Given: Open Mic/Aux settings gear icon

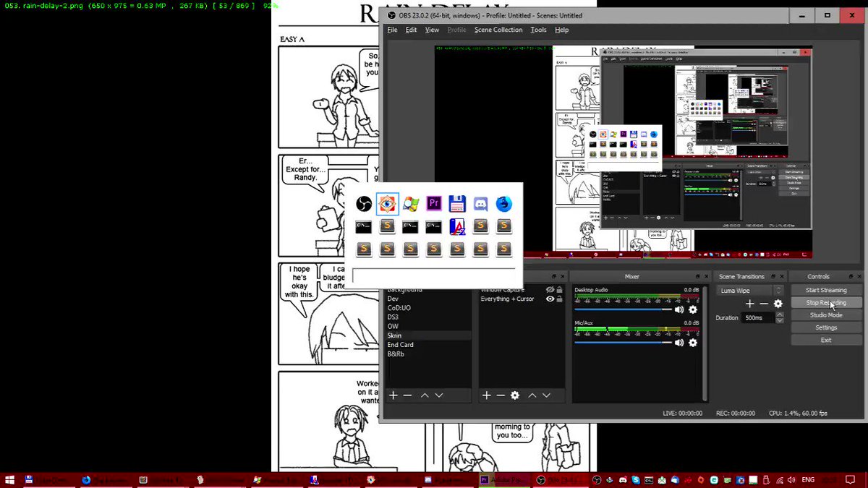Looking at the screenshot, I should point(693,343).
